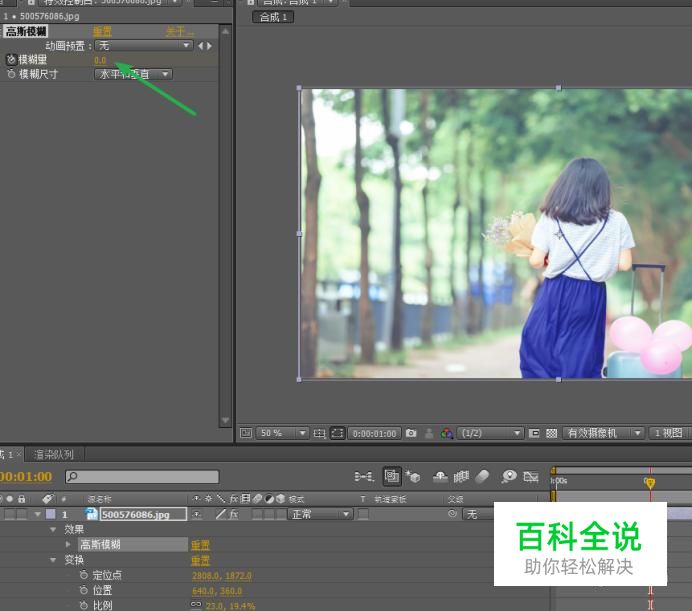Toggle quality switch for layer 500576086.jpg
The height and width of the screenshot is (611, 692).
tap(221, 514)
